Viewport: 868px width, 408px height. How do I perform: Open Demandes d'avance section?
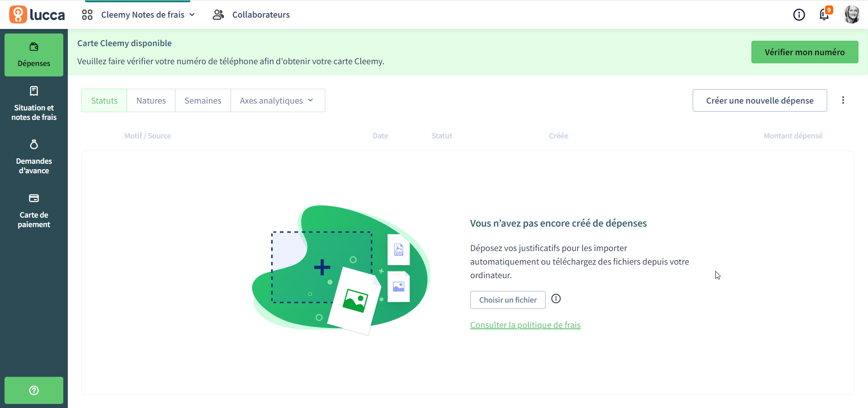[x=34, y=157]
